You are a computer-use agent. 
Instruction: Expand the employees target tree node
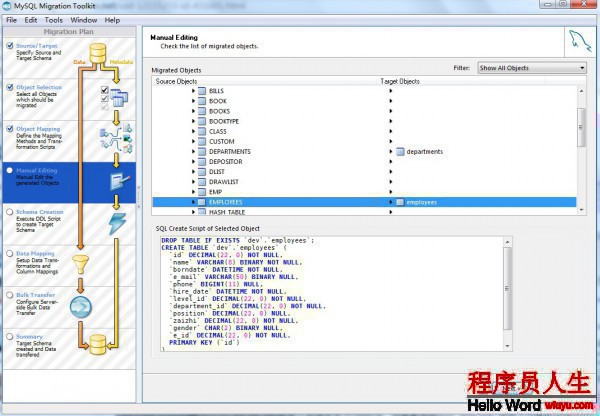click(x=391, y=202)
